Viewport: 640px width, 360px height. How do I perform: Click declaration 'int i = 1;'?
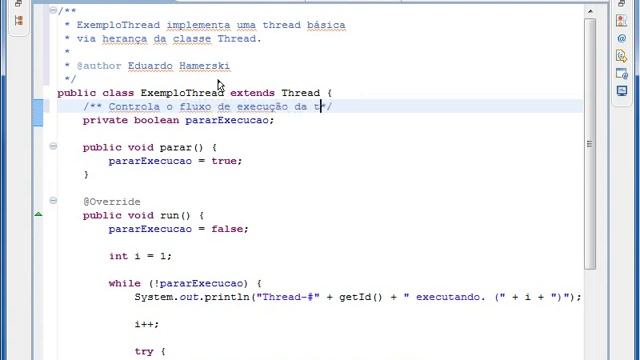(140, 256)
